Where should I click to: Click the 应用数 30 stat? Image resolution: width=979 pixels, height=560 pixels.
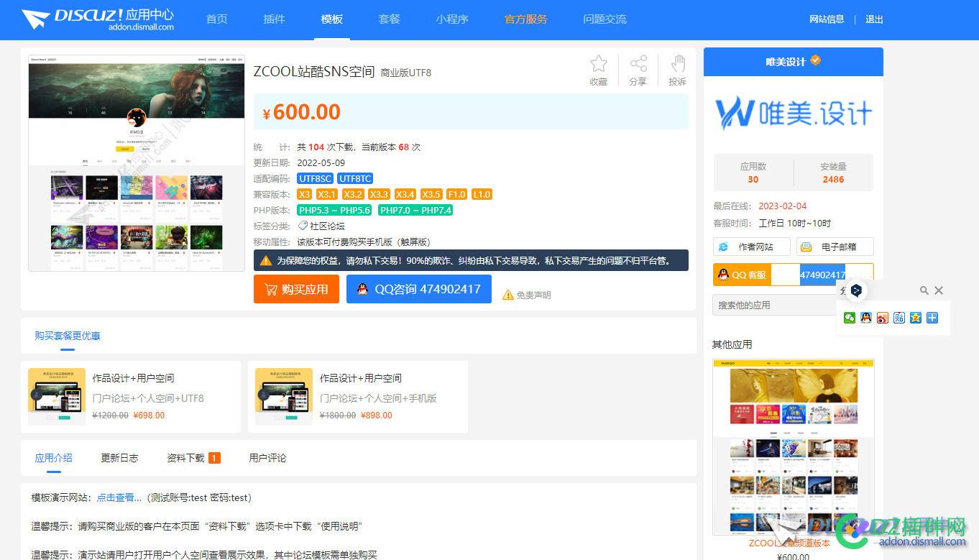point(753,173)
